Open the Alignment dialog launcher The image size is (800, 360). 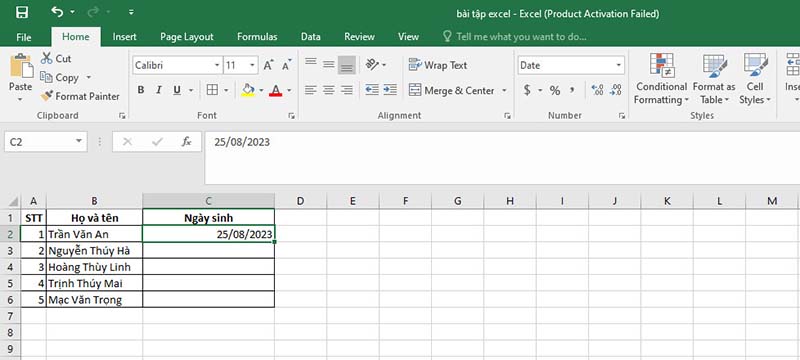point(507,116)
